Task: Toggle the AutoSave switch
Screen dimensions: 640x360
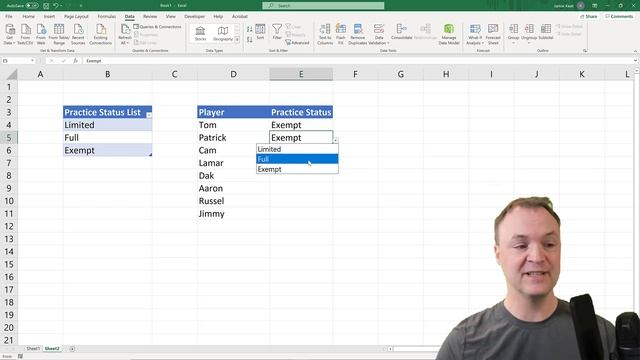Action: (32, 6)
